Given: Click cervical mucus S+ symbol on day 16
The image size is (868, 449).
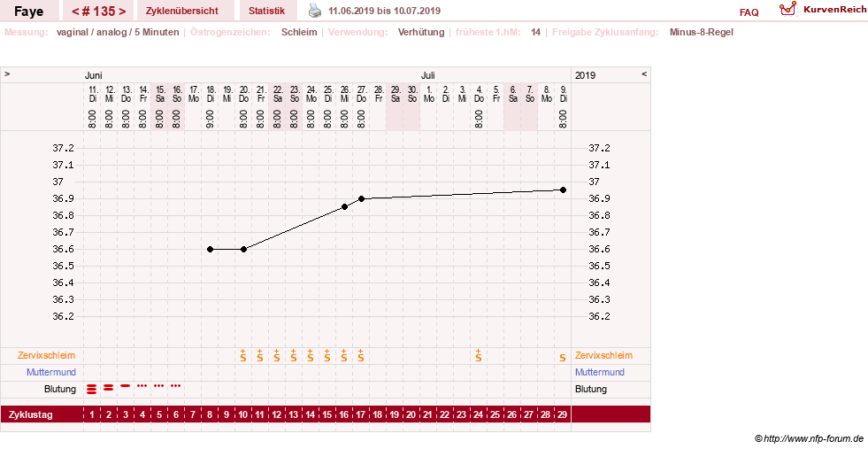Looking at the screenshot, I should tap(344, 355).
